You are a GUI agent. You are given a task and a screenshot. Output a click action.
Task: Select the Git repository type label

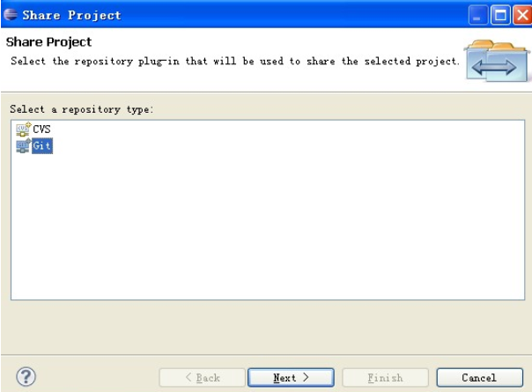(42, 146)
